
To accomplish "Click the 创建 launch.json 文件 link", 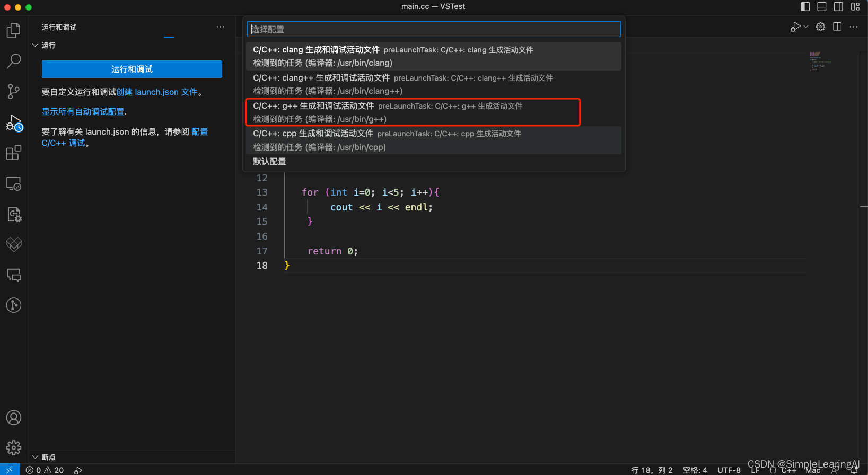I will tap(157, 92).
